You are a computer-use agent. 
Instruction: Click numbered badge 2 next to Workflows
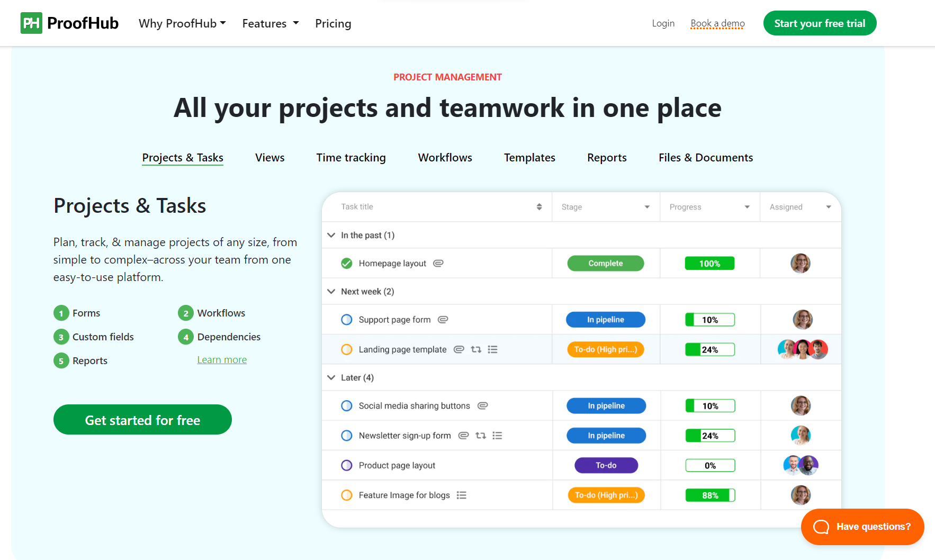pyautogui.click(x=186, y=313)
